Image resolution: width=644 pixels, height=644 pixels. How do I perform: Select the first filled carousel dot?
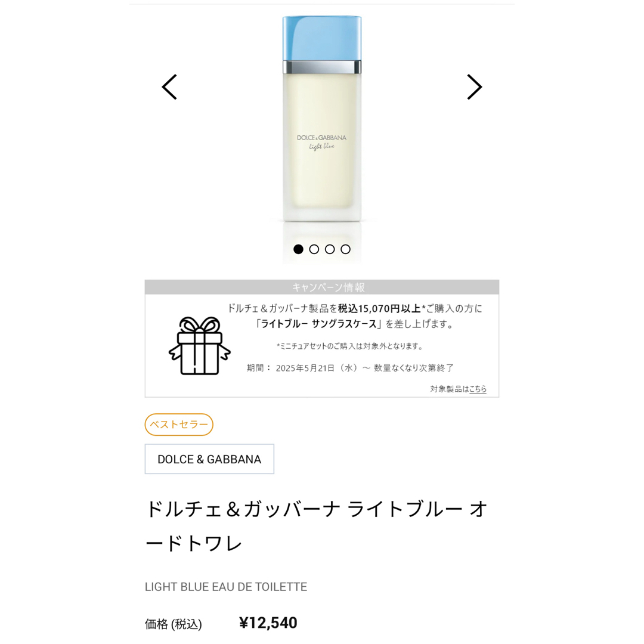tap(299, 249)
